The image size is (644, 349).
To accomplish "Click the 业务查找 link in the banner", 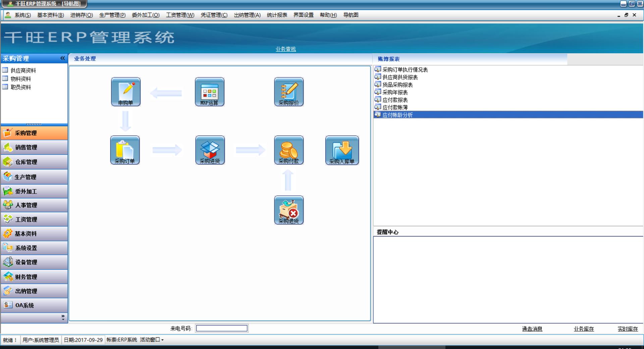I will tap(286, 49).
